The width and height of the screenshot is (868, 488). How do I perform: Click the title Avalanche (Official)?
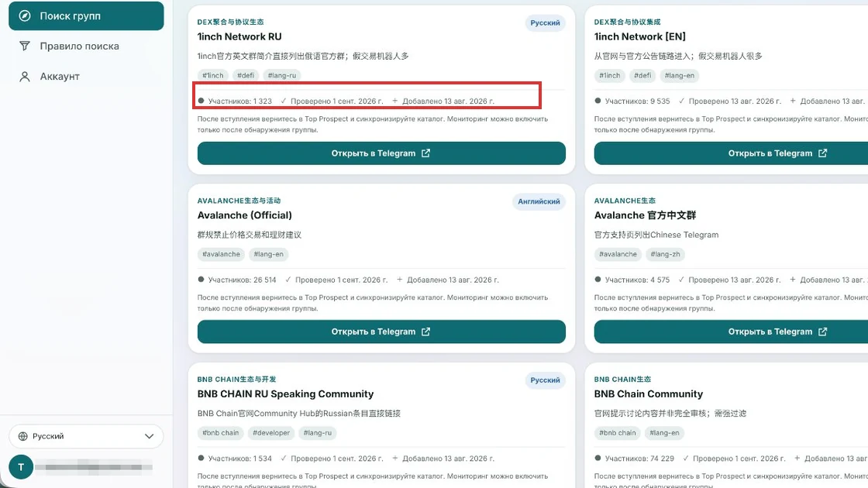pyautogui.click(x=245, y=215)
